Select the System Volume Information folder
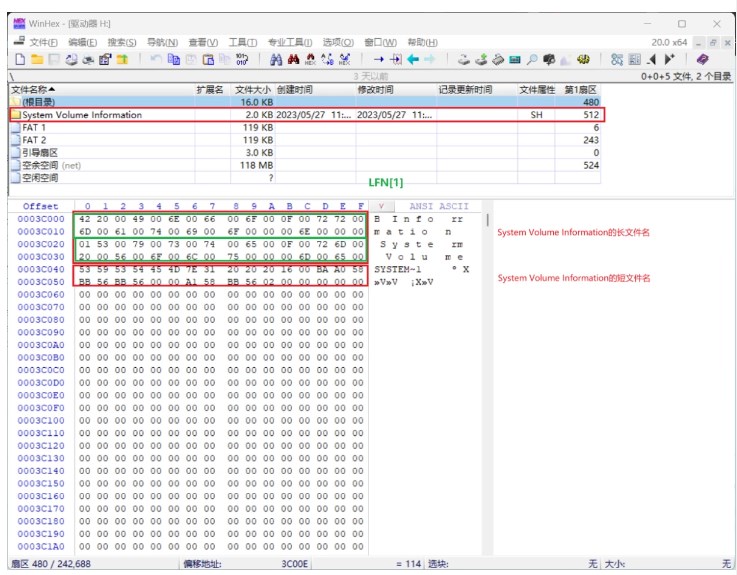 click(82, 115)
